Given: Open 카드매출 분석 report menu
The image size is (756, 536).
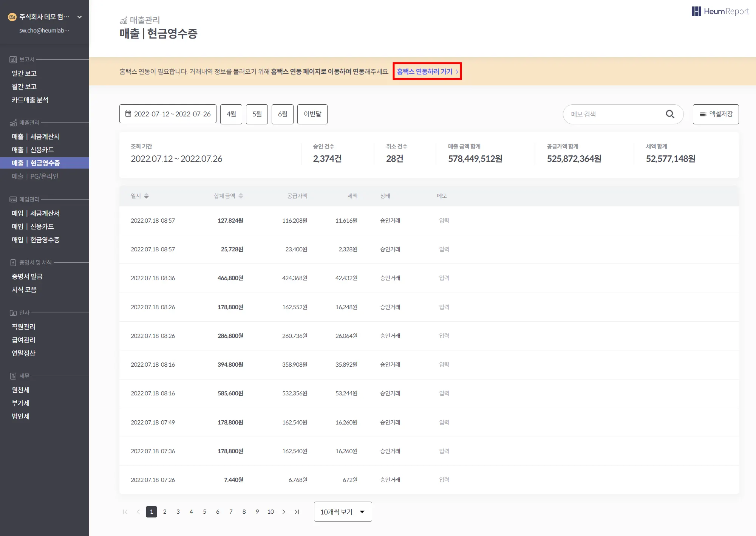Looking at the screenshot, I should click(30, 100).
